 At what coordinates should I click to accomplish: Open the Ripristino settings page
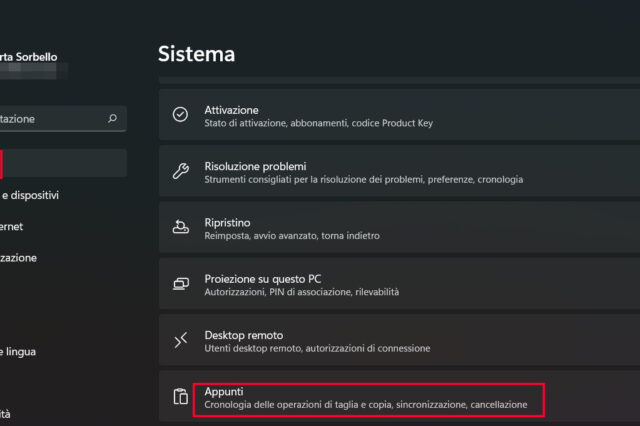(x=400, y=227)
